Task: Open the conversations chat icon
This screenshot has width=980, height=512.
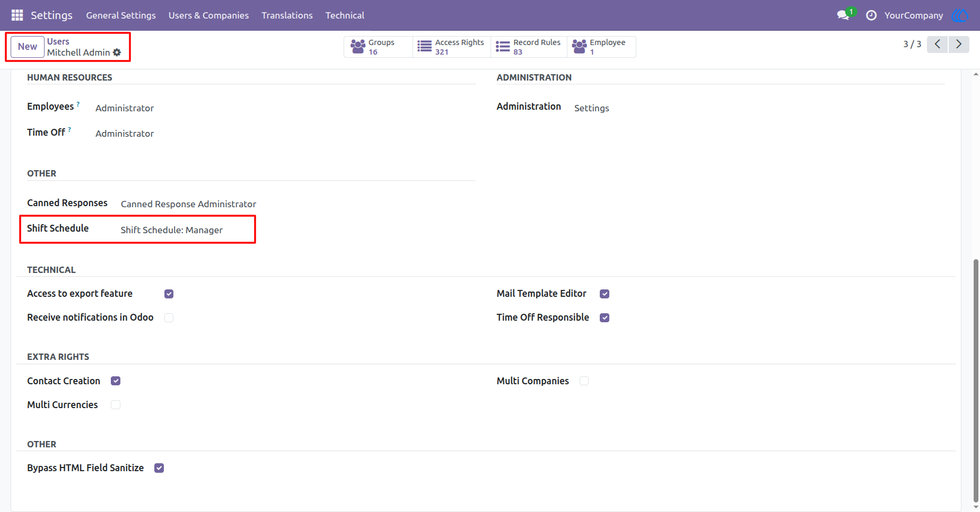Action: [x=843, y=15]
